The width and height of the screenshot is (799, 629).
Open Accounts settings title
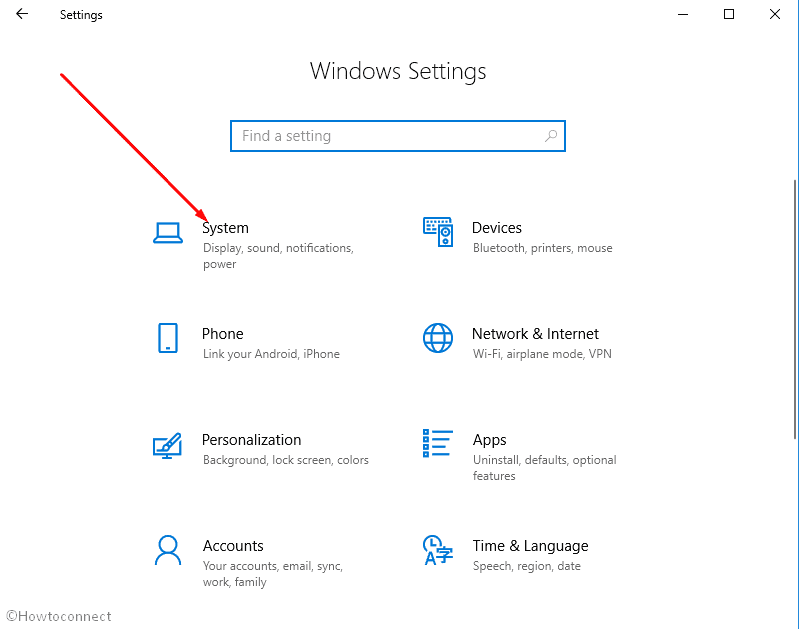[x=233, y=546]
